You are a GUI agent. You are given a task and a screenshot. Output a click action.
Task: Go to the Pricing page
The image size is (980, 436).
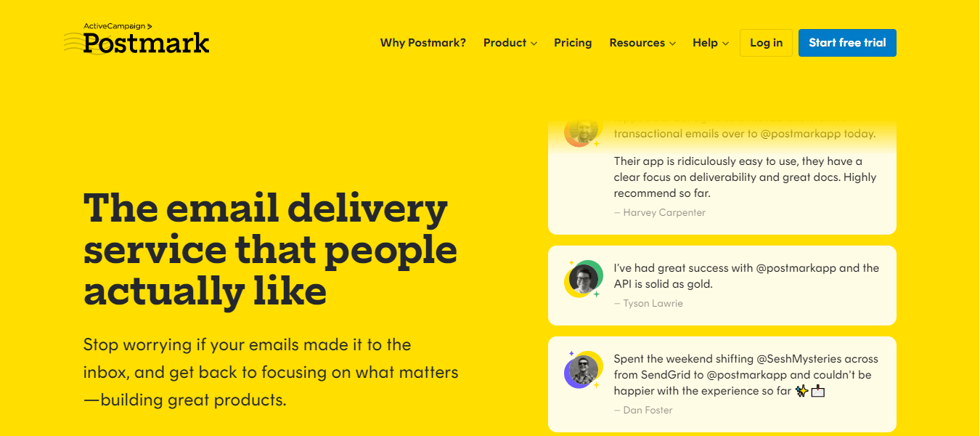pos(573,43)
